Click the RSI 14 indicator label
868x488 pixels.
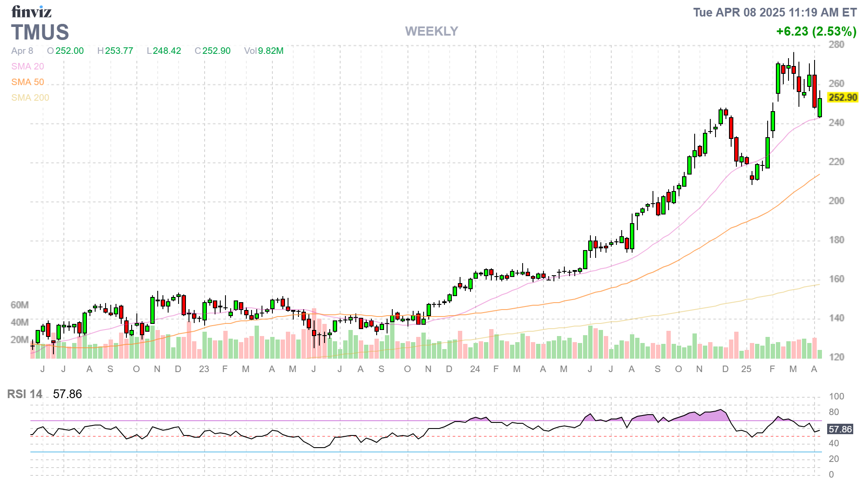tap(25, 394)
